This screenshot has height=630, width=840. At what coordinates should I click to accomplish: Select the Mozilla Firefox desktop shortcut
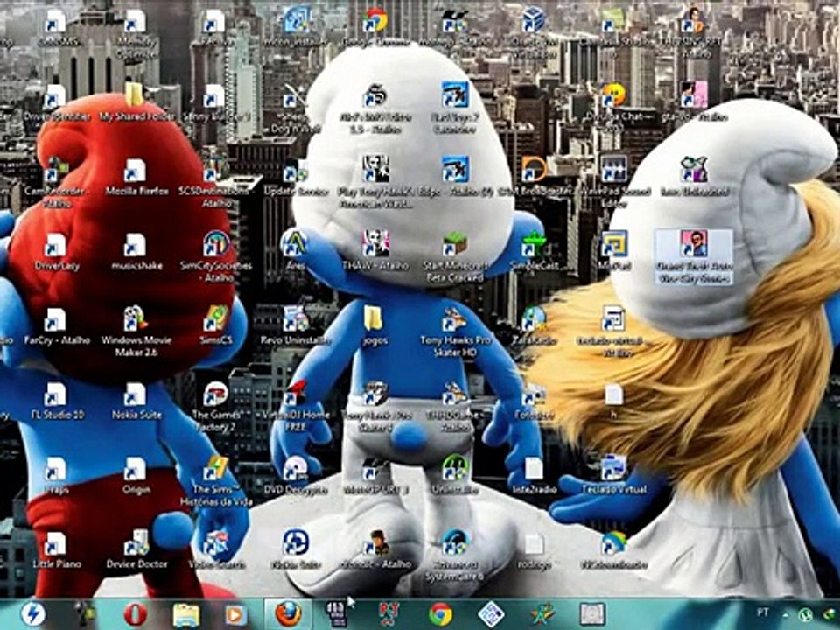(x=136, y=177)
